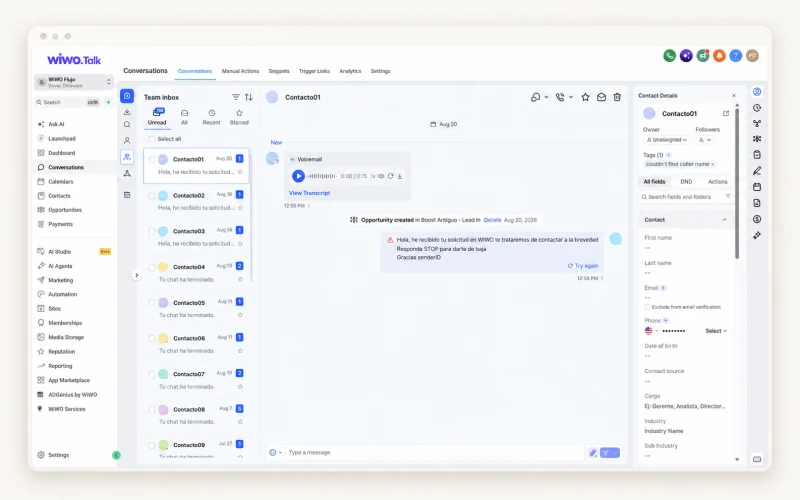Open Followers dropdown
Screen dimensions: 800x500
705,140
